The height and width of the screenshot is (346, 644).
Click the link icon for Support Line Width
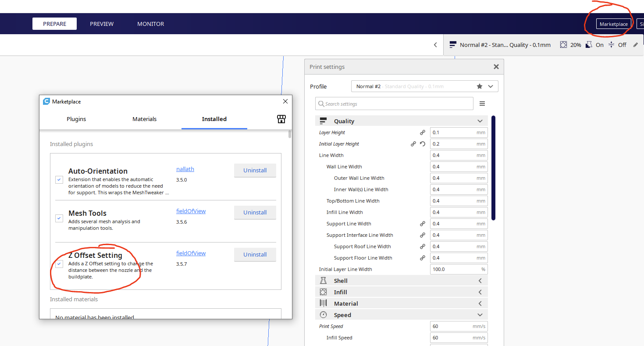click(423, 224)
